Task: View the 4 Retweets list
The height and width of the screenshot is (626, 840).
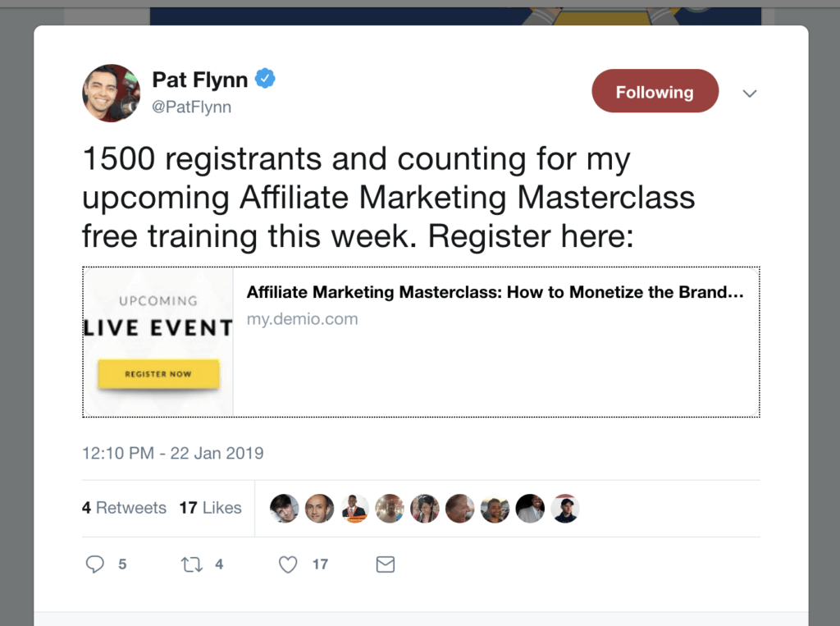Action: click(124, 508)
